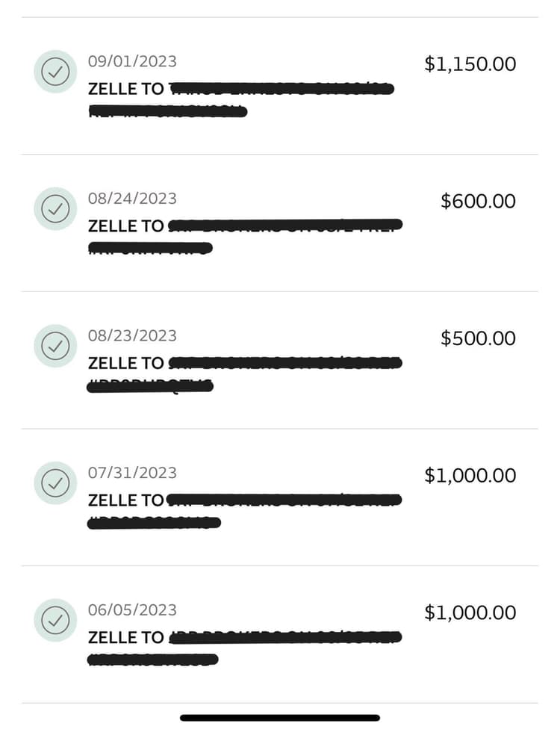Tap the $1,000.00 amount dated 06/05/2023
The height and width of the screenshot is (732, 560).
coord(470,612)
